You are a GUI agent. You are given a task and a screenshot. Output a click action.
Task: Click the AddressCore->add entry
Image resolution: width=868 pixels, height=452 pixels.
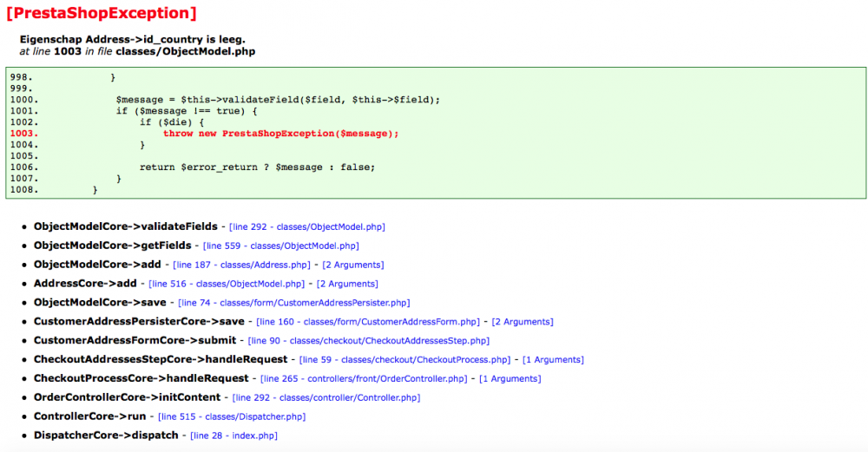[x=85, y=284]
